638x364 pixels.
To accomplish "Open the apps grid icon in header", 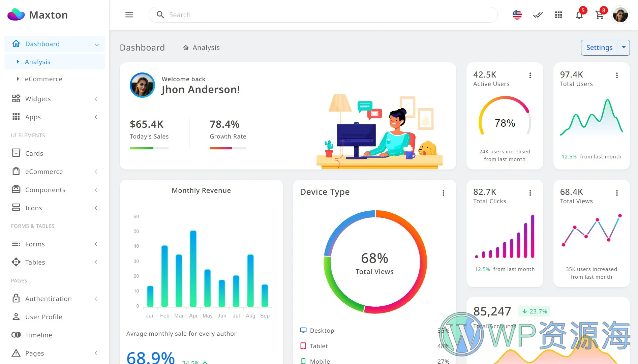I will [x=558, y=15].
